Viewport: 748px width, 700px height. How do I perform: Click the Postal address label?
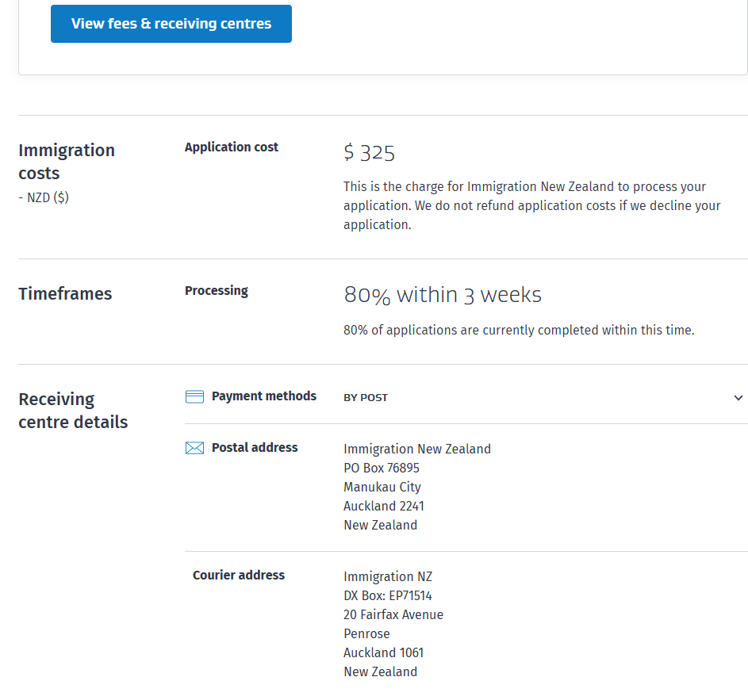click(255, 448)
